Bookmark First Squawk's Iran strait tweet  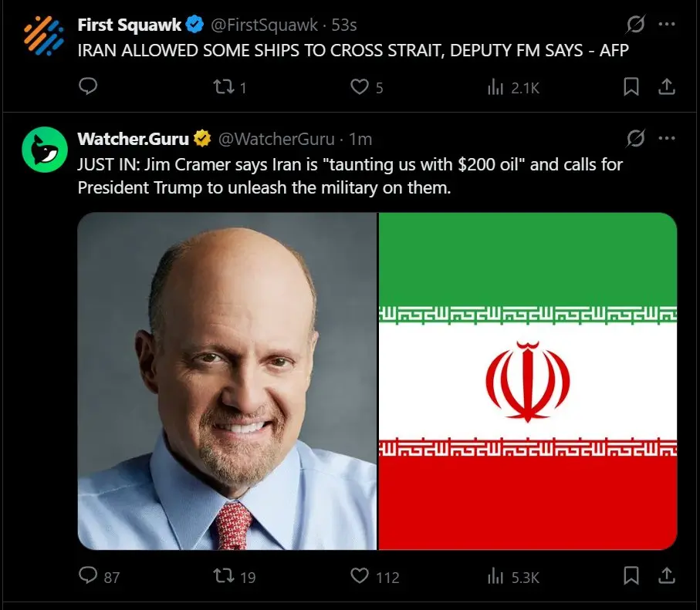tap(631, 87)
